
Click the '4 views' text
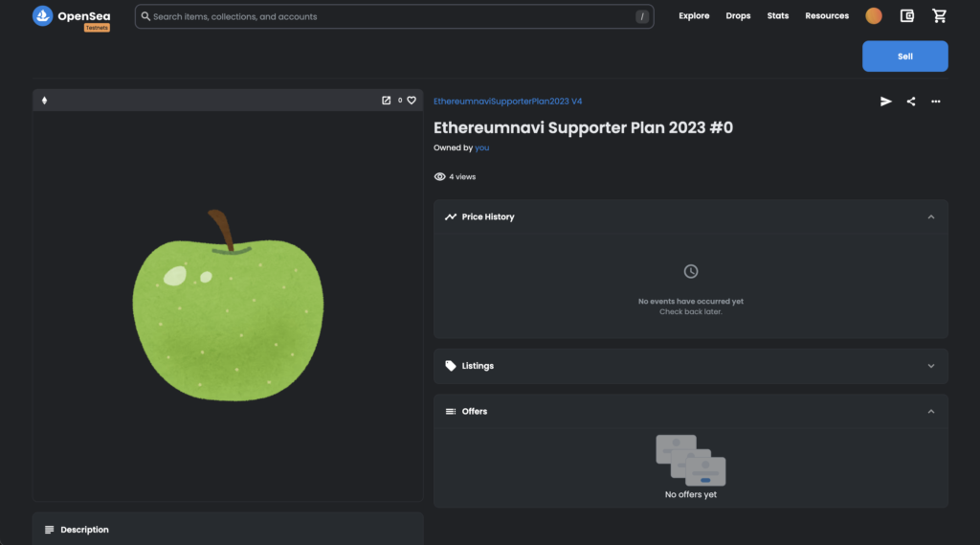coord(462,176)
